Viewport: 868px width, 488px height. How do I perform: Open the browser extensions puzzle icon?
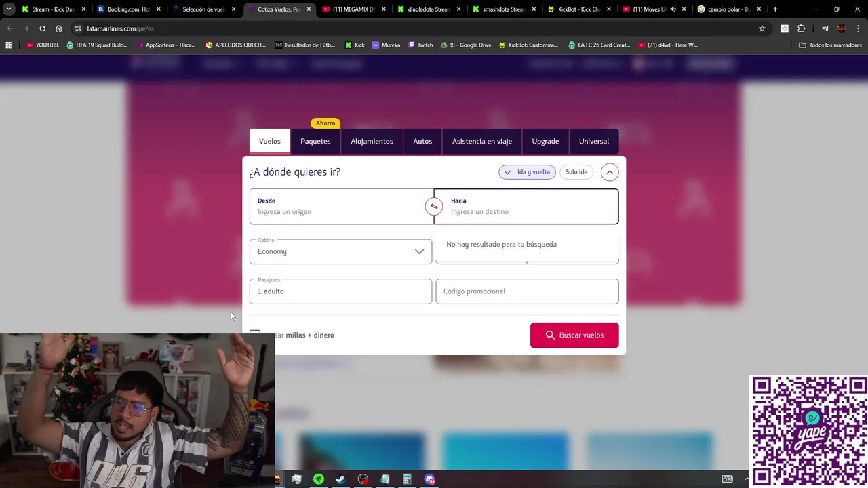[802, 28]
